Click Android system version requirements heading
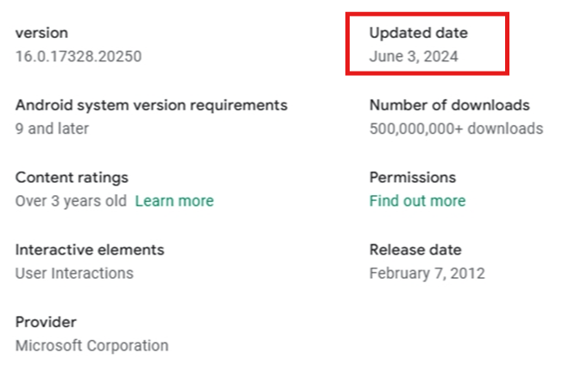 click(151, 105)
